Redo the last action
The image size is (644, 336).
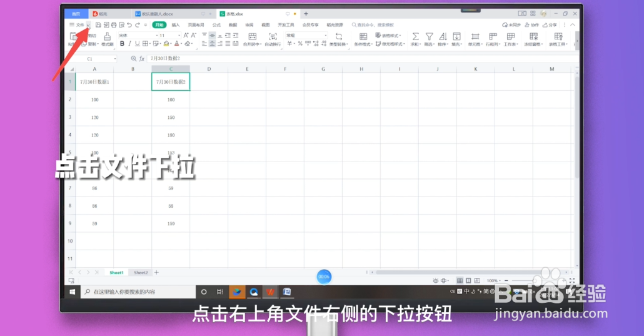pos(138,25)
